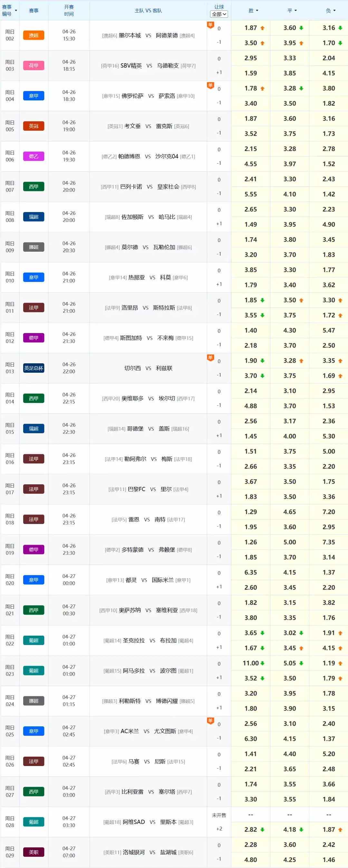
Task: Click the 法甲 league tag on match 011
Action: [34, 308]
